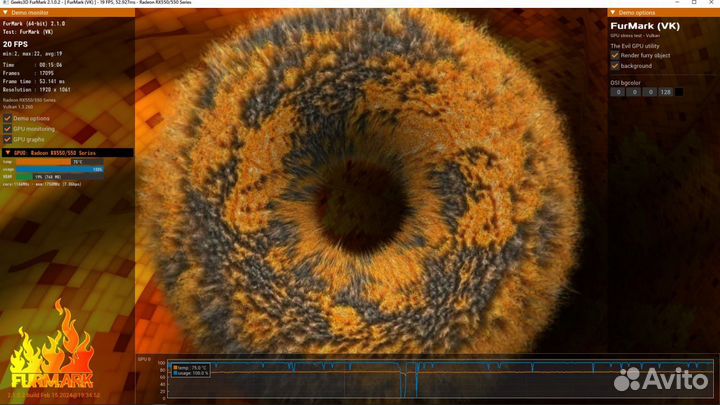Toggle the GPU graphs checkbox
This screenshot has height=405, width=720.
7,140
